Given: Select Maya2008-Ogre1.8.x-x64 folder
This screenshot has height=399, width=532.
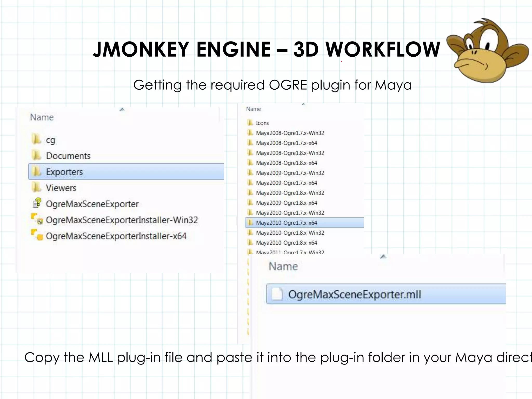Looking at the screenshot, I should 286,163.
